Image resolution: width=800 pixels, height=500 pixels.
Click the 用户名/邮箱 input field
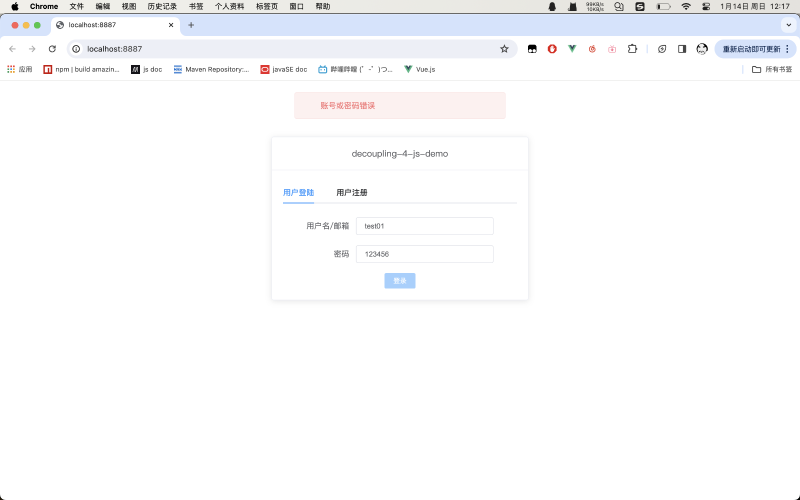(425, 226)
